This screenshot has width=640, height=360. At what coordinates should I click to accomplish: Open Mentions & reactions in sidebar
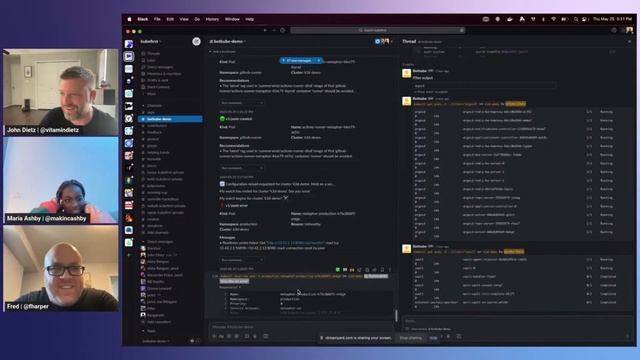(164, 74)
